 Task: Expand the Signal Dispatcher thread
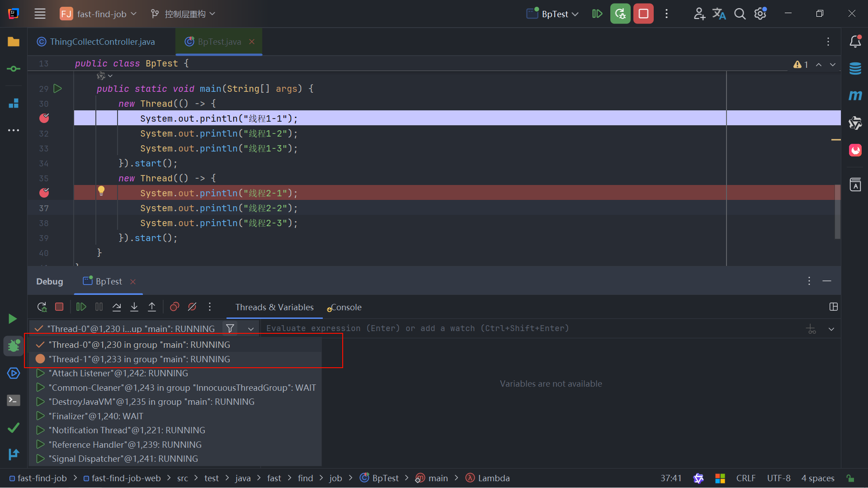(x=40, y=459)
